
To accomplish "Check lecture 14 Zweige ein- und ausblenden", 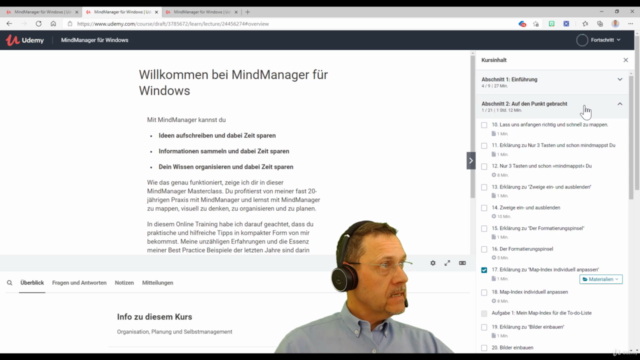I will tap(484, 208).
